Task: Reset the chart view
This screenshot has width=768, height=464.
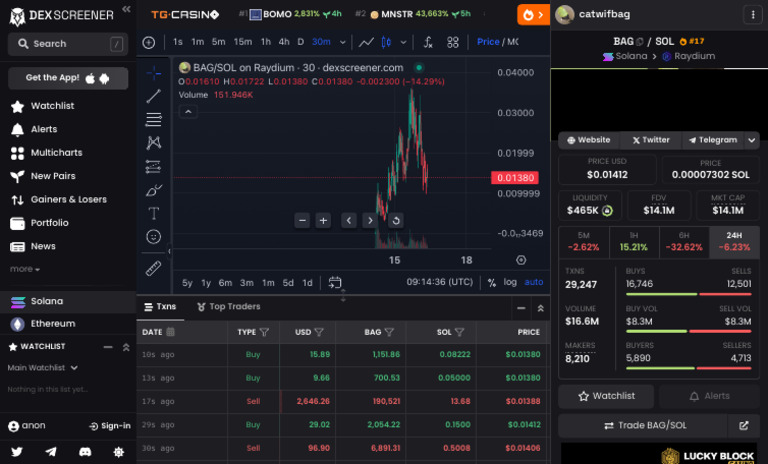Action: pyautogui.click(x=396, y=221)
